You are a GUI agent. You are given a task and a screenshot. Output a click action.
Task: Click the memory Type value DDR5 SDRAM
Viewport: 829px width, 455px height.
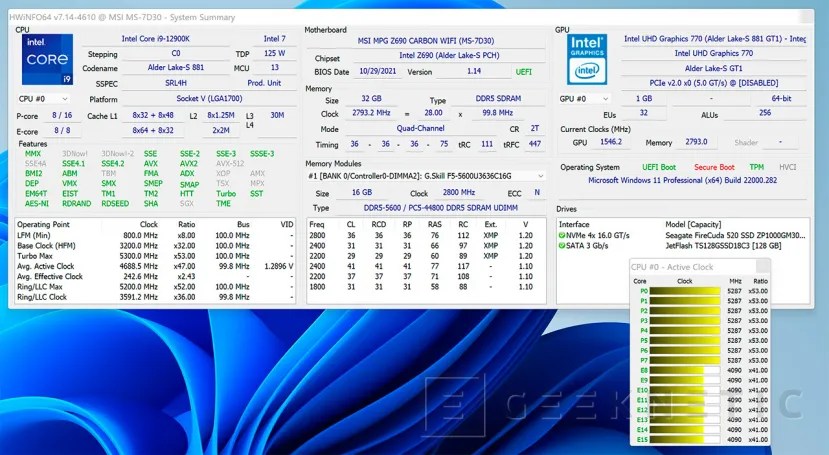tap(498, 99)
